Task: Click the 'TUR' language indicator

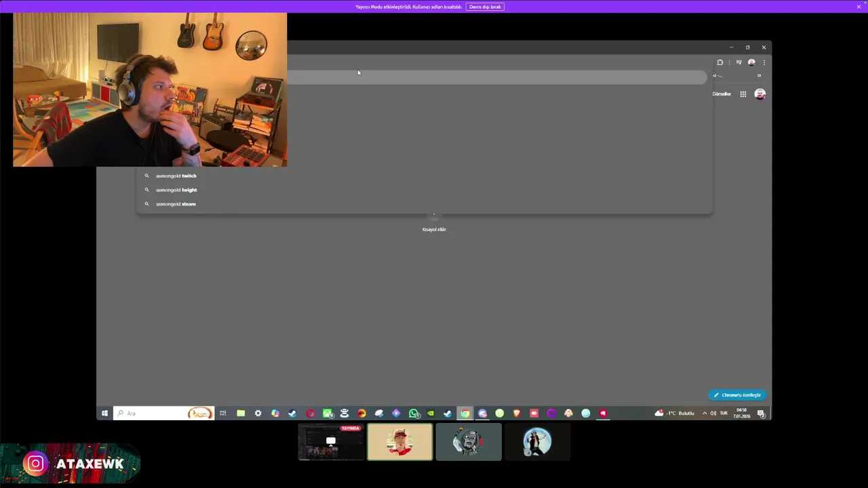Action: click(724, 413)
